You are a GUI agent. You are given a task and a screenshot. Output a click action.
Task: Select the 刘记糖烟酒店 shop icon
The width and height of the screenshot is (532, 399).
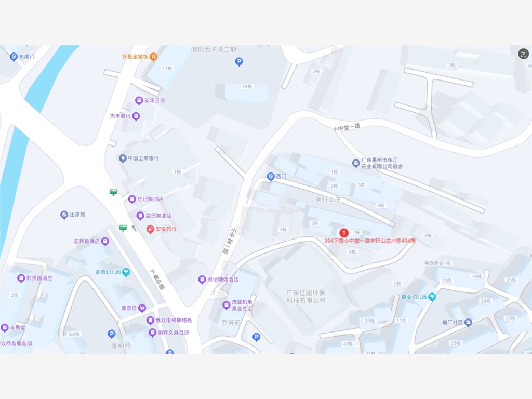(202, 280)
